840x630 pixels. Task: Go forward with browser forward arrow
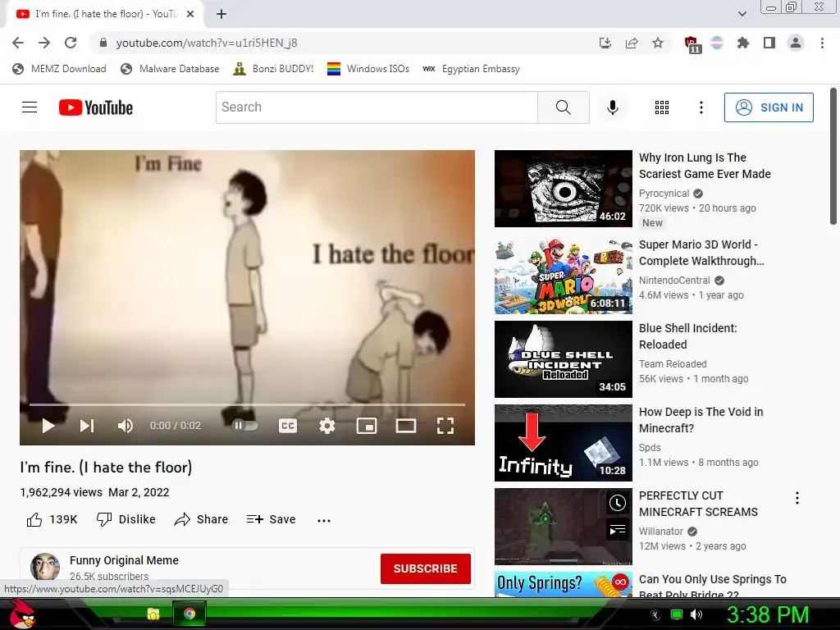(x=44, y=43)
